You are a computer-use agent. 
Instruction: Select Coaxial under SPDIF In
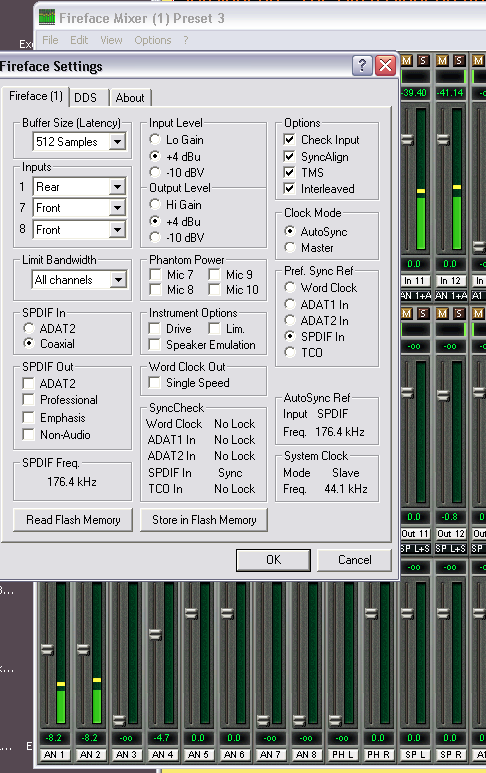[29, 344]
